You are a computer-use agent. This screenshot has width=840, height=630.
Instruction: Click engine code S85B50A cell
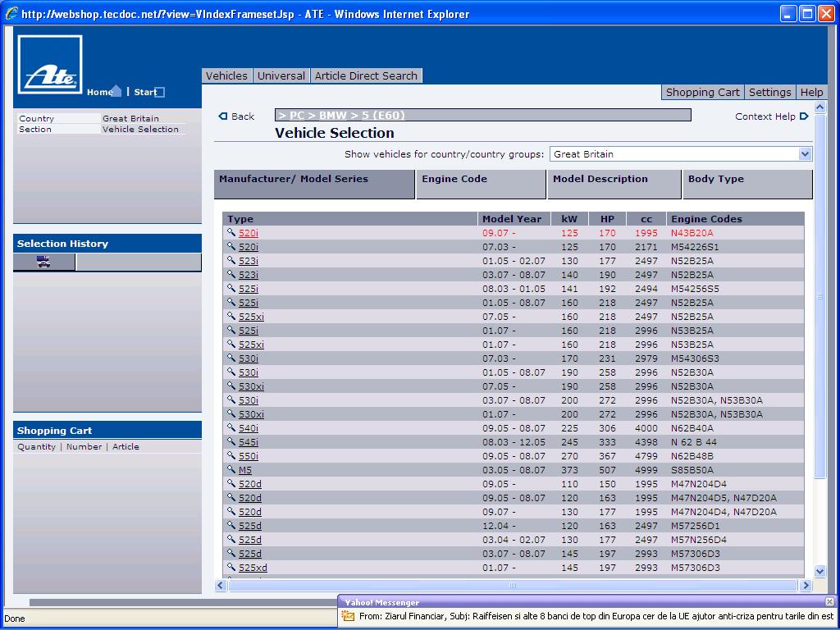coord(692,470)
